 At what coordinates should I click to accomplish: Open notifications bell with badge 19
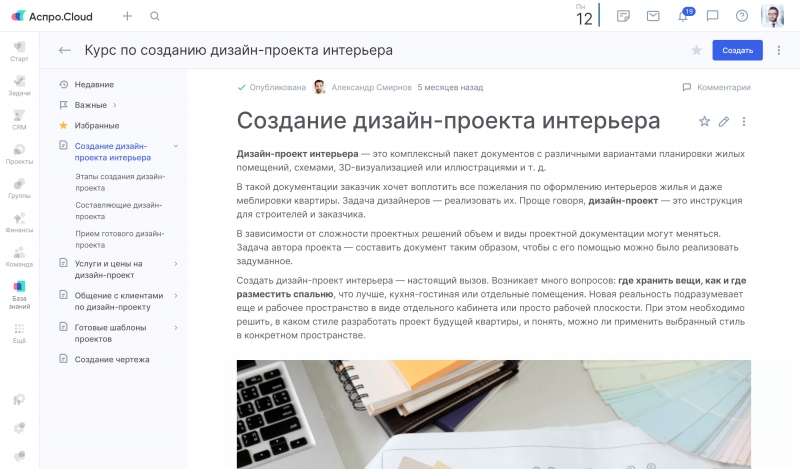click(x=685, y=15)
